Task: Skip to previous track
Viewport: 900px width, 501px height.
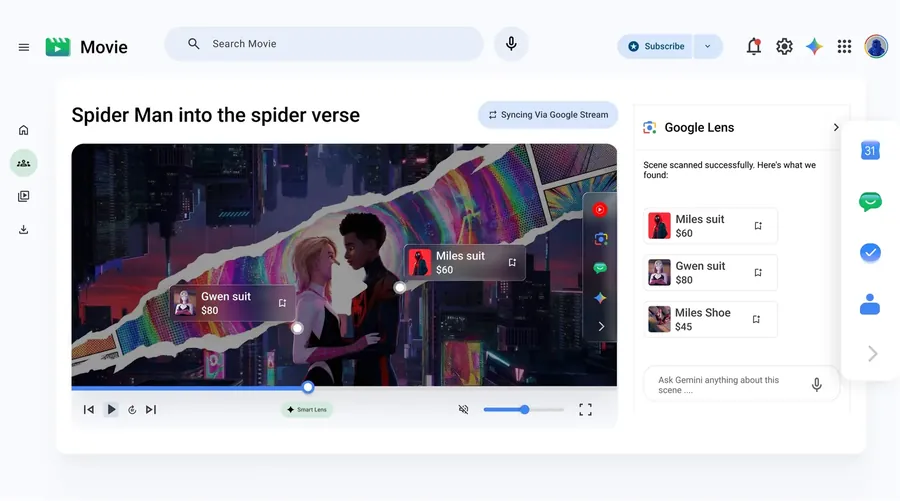Action: click(x=88, y=410)
